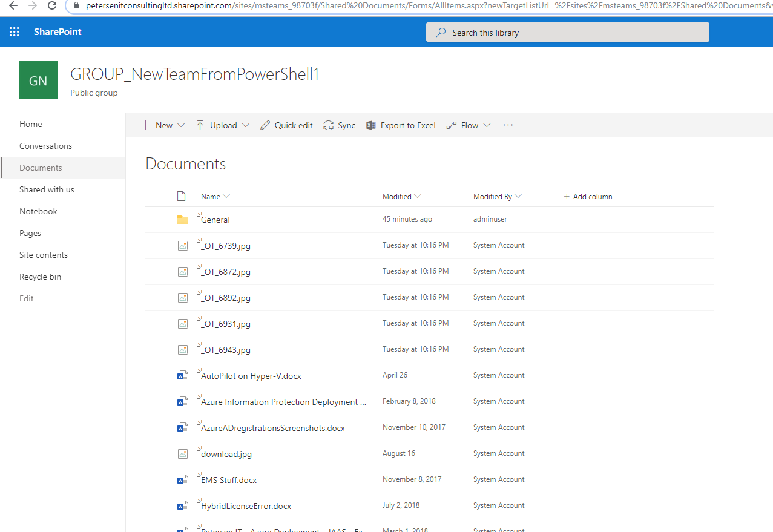Viewport: 773px width, 532px height.
Task: Open AutoPilot on Hyper-V.docx
Action: pyautogui.click(x=251, y=376)
